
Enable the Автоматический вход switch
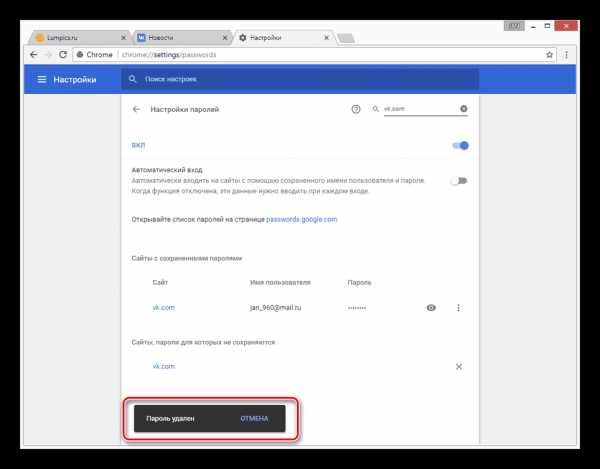pyautogui.click(x=459, y=181)
